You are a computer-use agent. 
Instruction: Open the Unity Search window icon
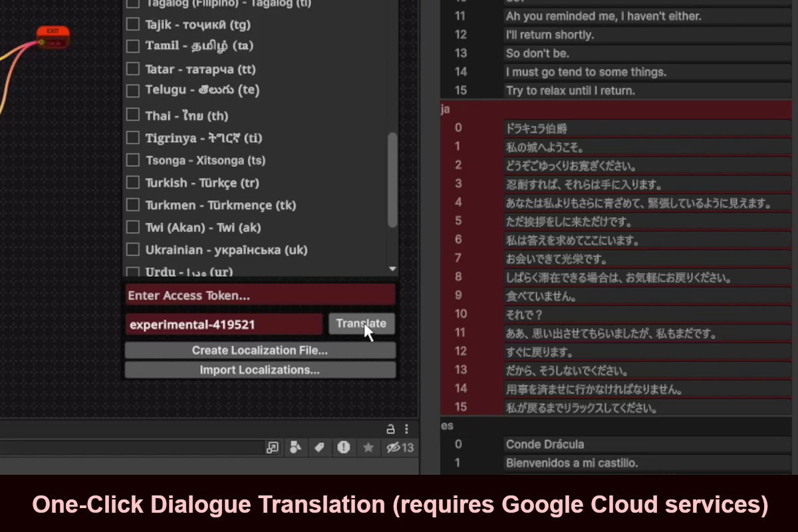point(272,448)
